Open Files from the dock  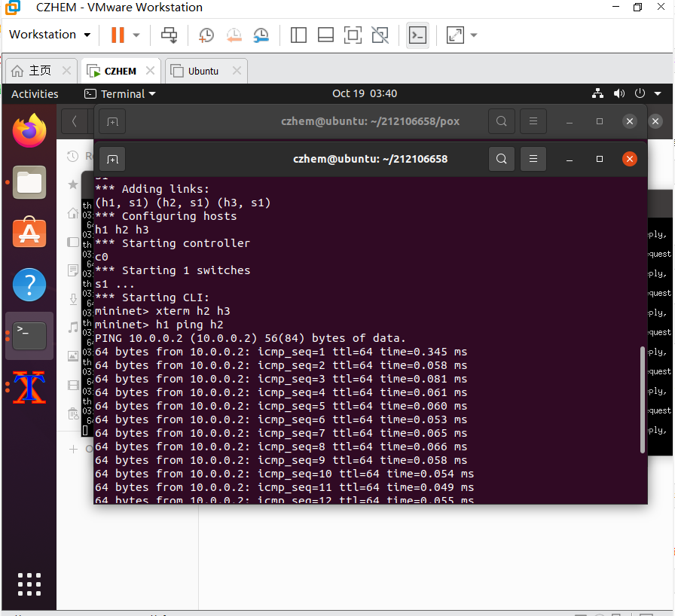tap(29, 182)
